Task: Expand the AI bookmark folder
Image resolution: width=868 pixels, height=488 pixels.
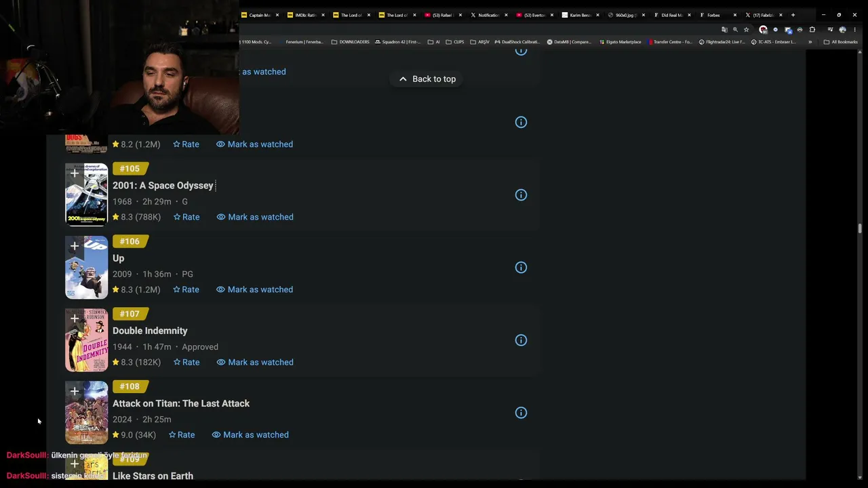Action: [433, 42]
